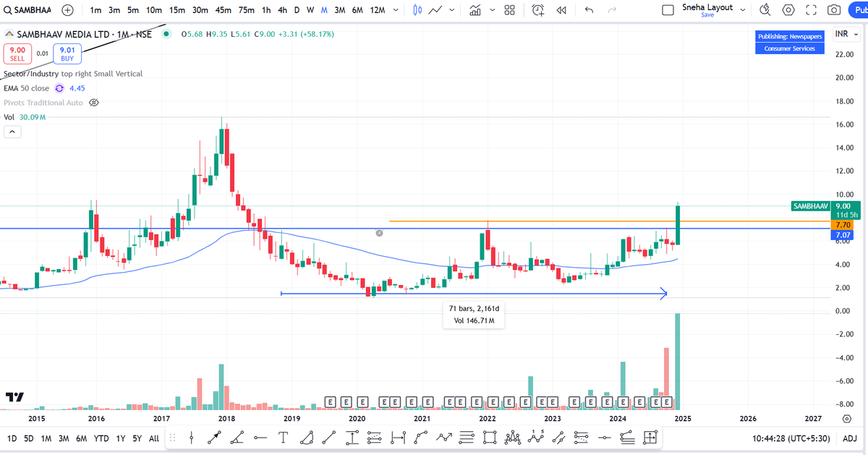Select the 1m interval
The width and height of the screenshot is (868, 455).
tap(95, 10)
